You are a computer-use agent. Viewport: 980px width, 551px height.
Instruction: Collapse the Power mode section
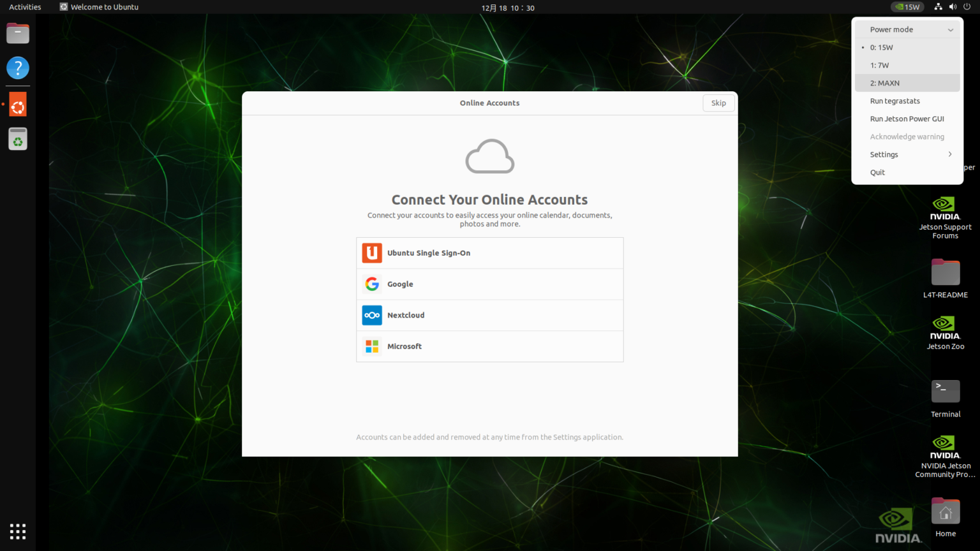907,29
